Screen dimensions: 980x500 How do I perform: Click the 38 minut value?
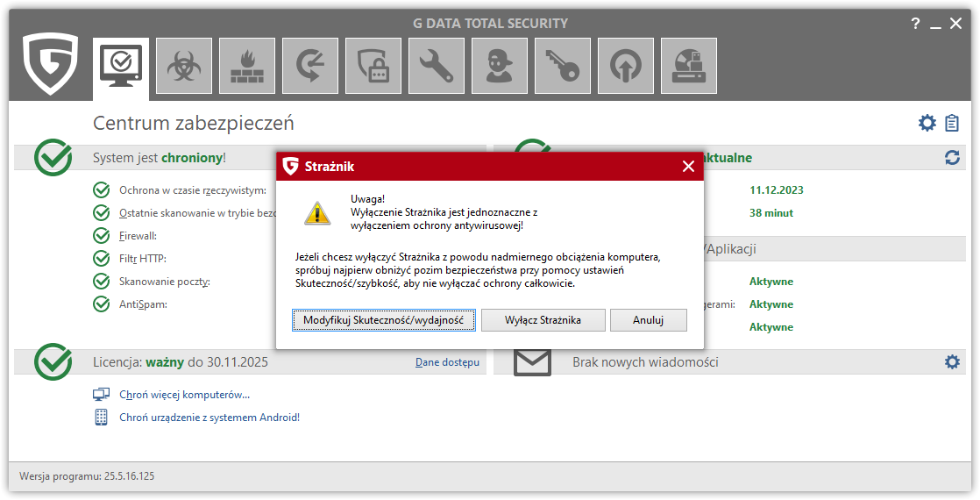click(x=771, y=213)
